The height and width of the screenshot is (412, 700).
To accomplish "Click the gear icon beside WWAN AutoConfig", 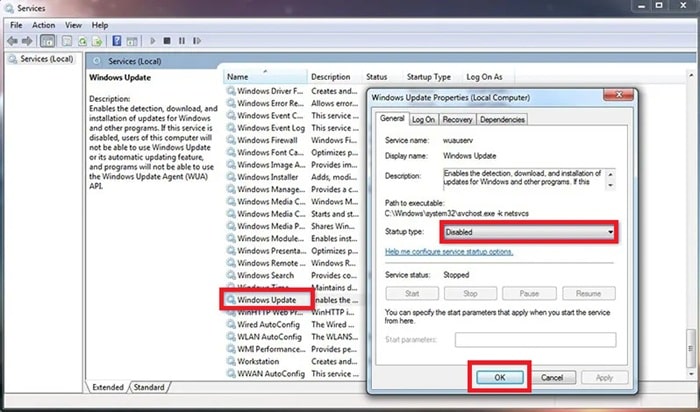I will [231, 374].
